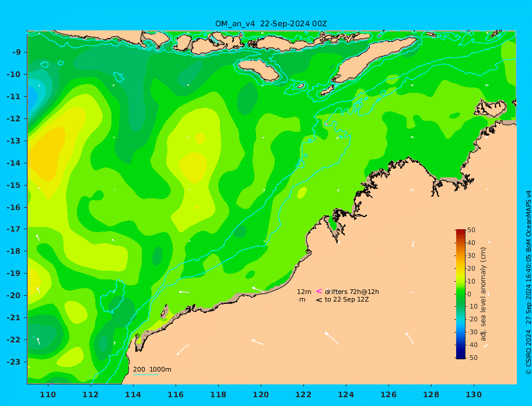The width and height of the screenshot is (532, 406).
Task: Click the cyan contour sample line under 200 1000m
Action: point(146,374)
